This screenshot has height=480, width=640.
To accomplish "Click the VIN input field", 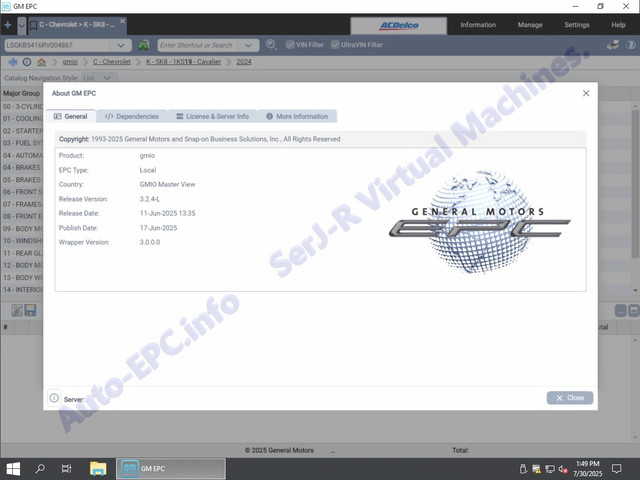I will click(57, 45).
